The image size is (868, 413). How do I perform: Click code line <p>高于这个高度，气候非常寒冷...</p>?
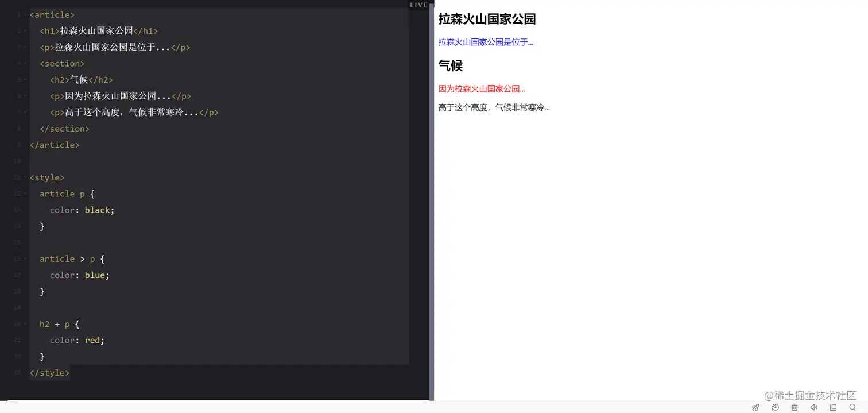pos(134,113)
